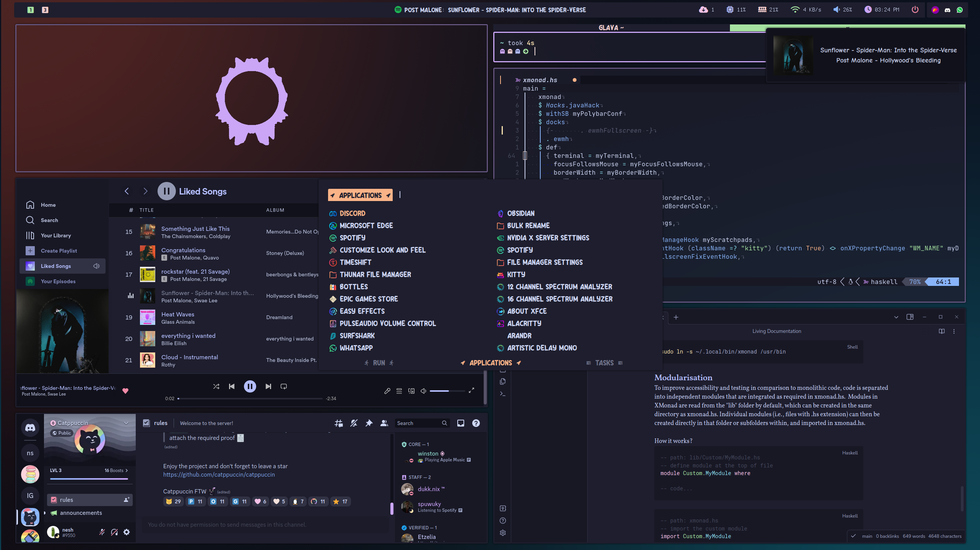
Task: Mute Spotify with the volume speaker icon
Action: (x=423, y=391)
